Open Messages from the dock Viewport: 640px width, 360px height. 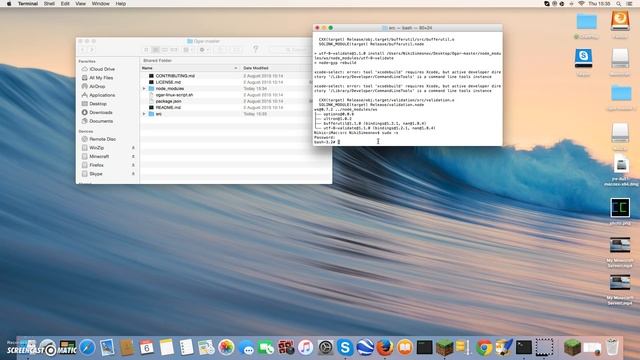(x=246, y=348)
